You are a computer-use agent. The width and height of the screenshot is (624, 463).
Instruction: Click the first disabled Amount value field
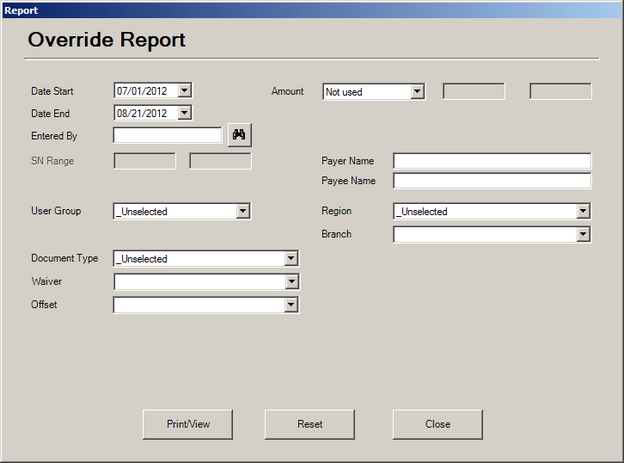coord(474,92)
